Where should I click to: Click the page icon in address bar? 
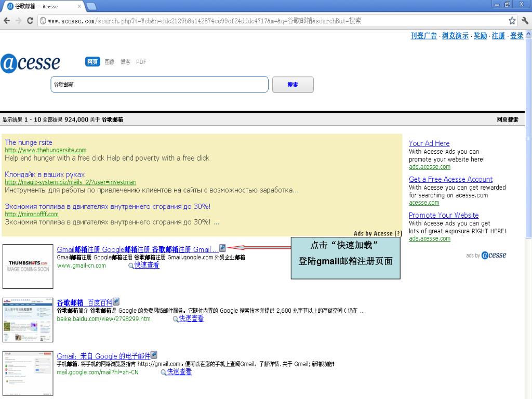pyautogui.click(x=43, y=21)
